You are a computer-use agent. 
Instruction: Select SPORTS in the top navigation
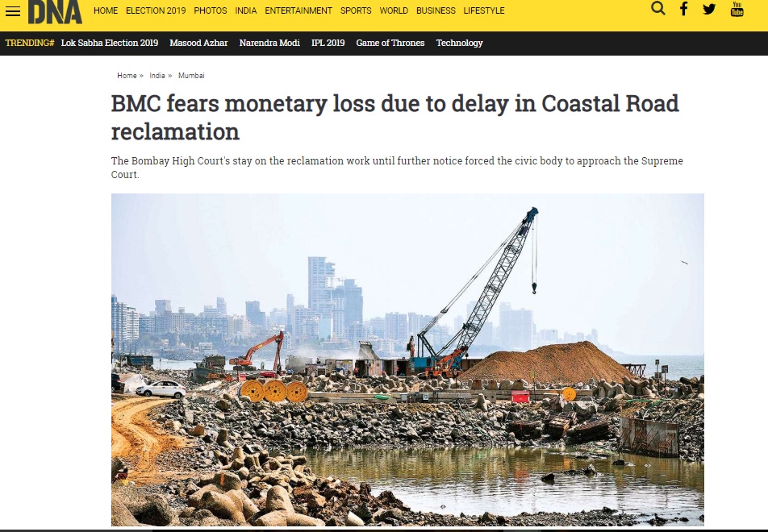356,10
